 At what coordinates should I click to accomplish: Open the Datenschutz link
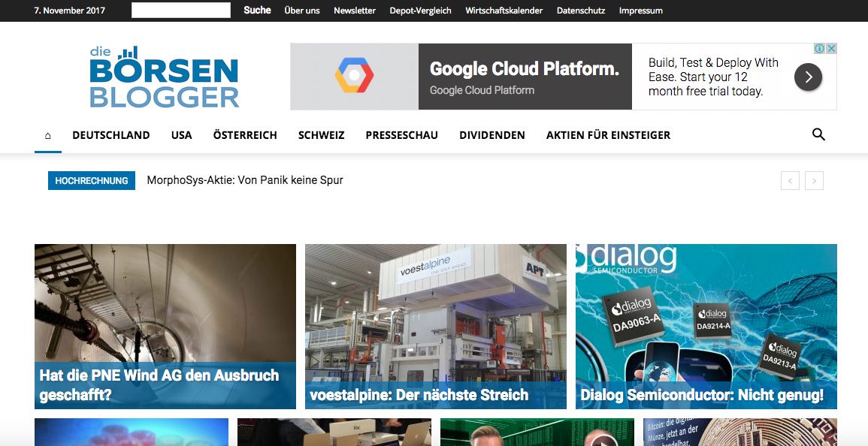[581, 11]
